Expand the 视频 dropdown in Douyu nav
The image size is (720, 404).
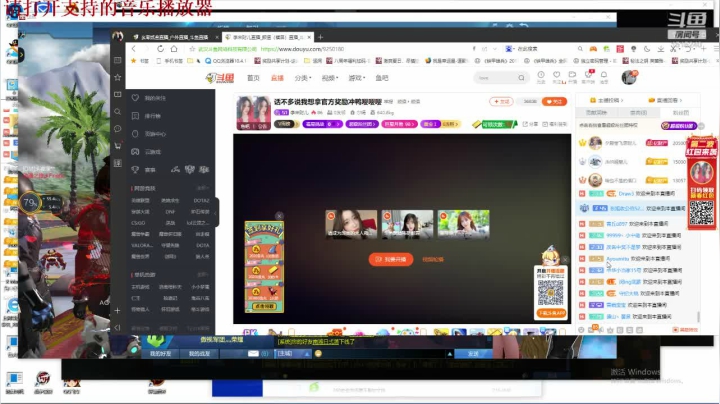[330, 78]
